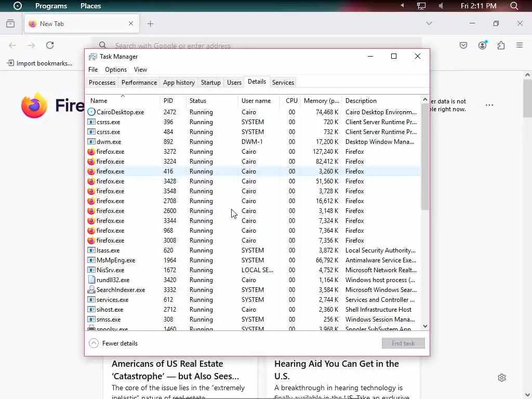This screenshot has width=532, height=399.
Task: Click Firefox page scrollbar up arrow
Action: [527, 75]
